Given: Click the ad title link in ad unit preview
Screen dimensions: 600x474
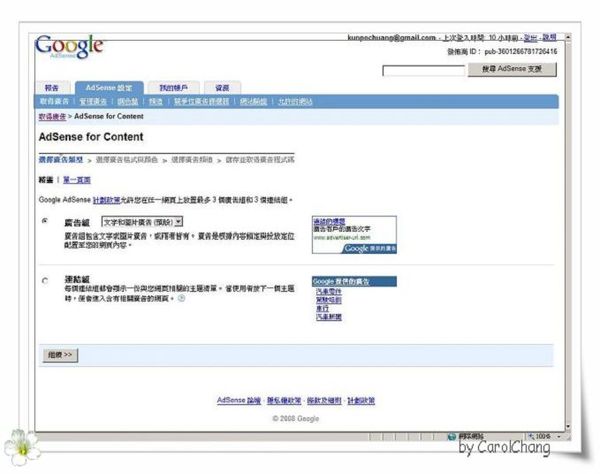Looking at the screenshot, I should coord(329,222).
